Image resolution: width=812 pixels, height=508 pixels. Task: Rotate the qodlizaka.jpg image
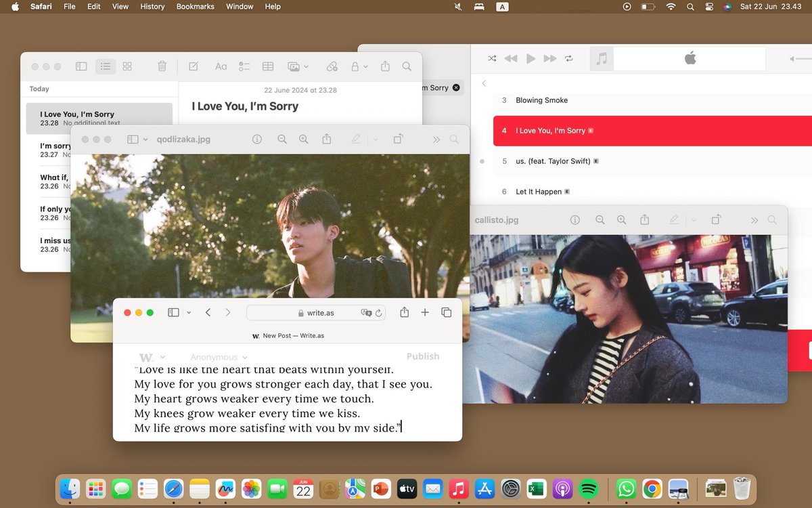[398, 139]
